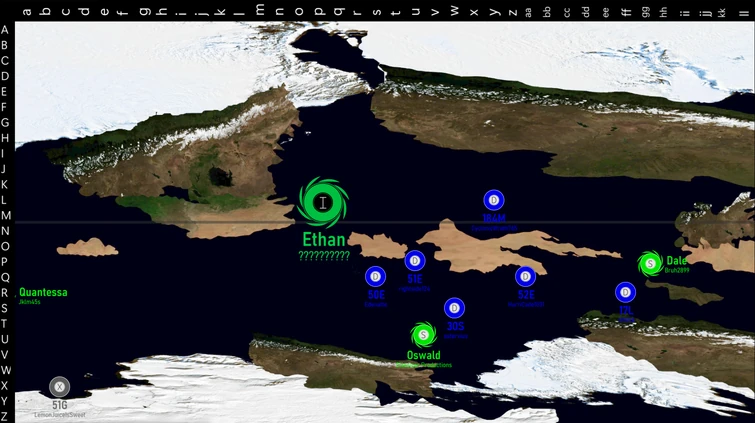This screenshot has height=423, width=755.
Task: Click row label 'U' in left ruler
Action: pyautogui.click(x=5, y=339)
